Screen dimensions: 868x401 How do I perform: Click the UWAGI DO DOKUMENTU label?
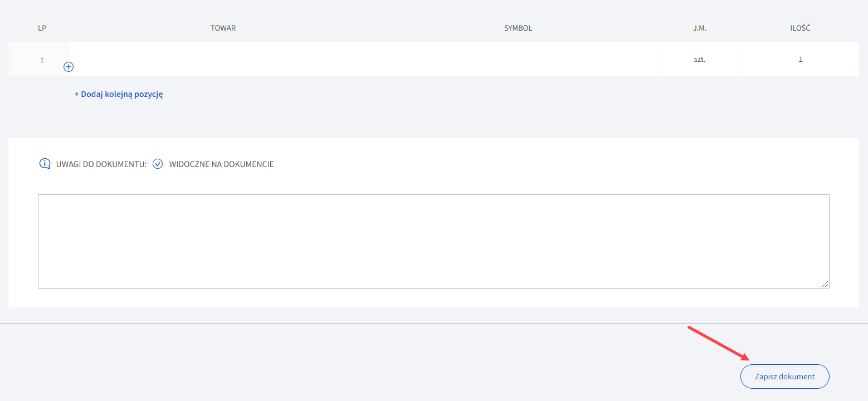click(101, 164)
